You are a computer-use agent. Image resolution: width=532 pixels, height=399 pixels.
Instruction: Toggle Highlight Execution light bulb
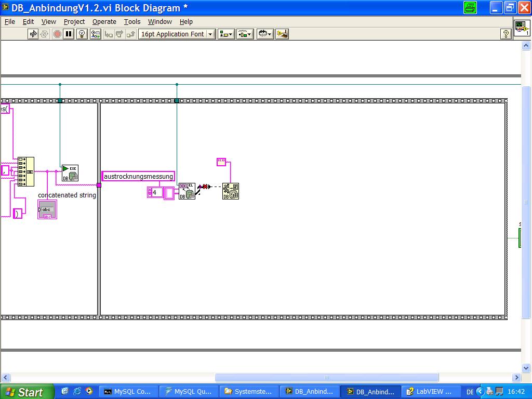tap(82, 34)
